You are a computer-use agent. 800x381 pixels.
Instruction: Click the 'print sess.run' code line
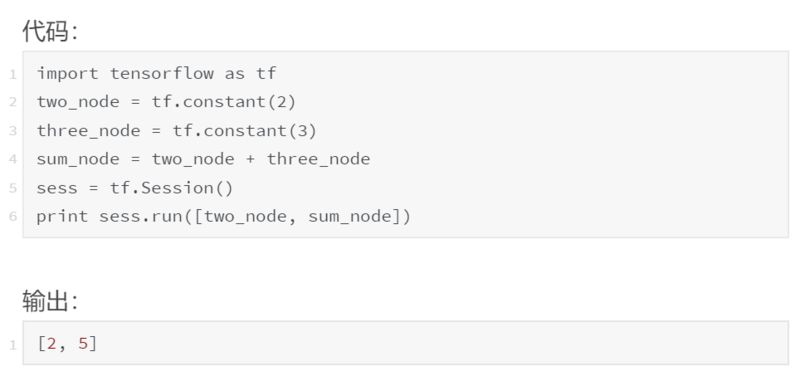[223, 217]
